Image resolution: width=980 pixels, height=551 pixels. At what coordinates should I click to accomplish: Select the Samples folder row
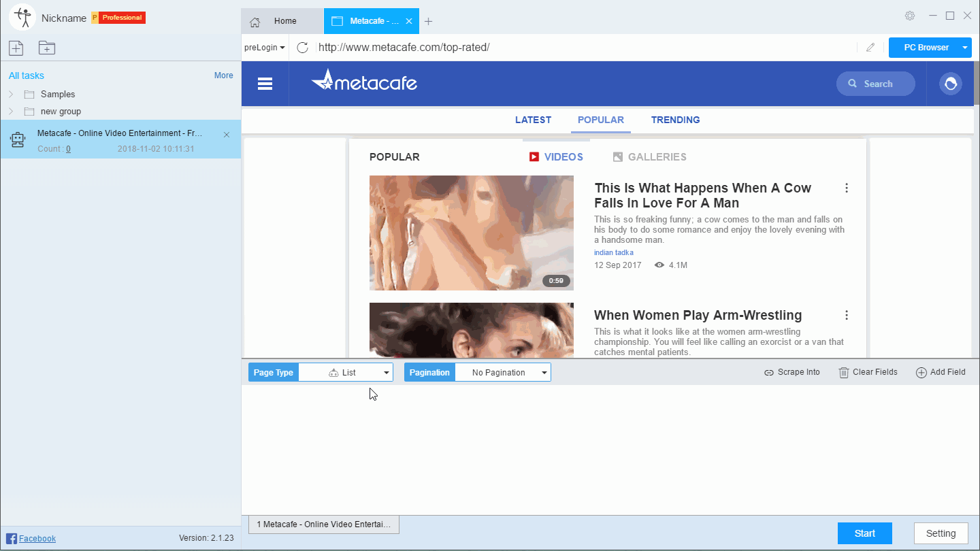(x=120, y=94)
